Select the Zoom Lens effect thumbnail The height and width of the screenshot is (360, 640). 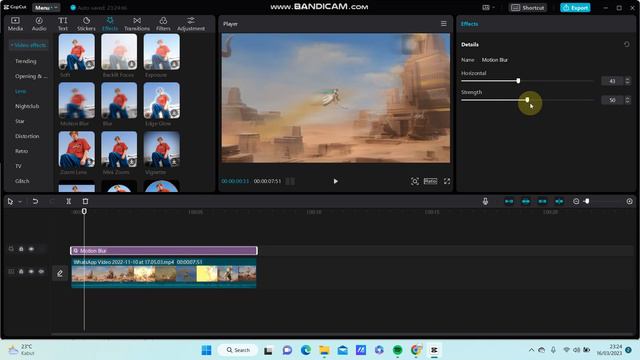pos(77,149)
